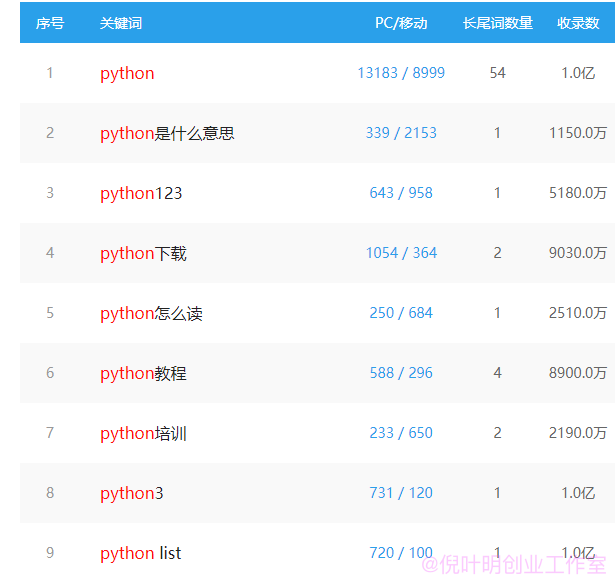Screen dimensions: 615x580
Task: Click the "python怎么读" keyword link
Action: pos(151,314)
